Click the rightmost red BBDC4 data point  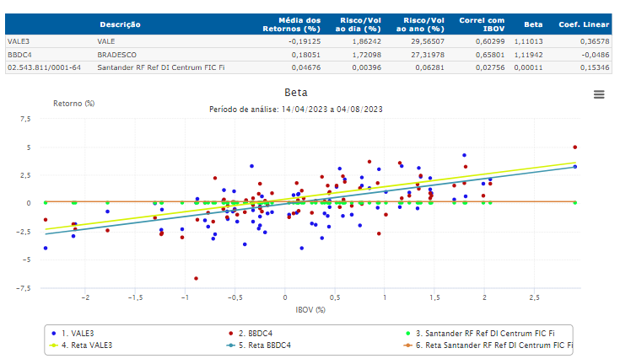(x=574, y=147)
